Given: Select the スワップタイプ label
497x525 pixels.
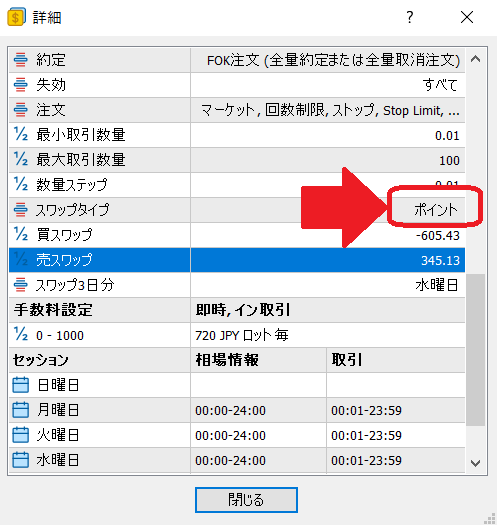Looking at the screenshot, I should click(x=72, y=210).
